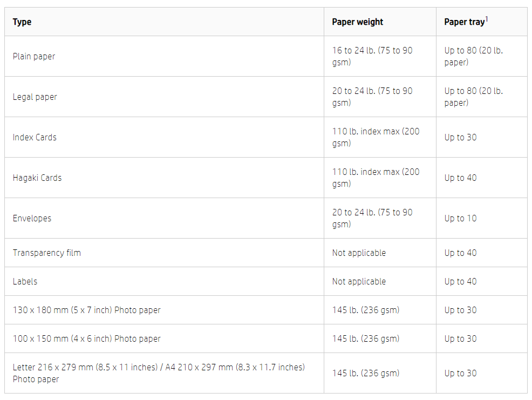Click Up to 10 in the Envelopes row
532x400 pixels.
point(460,218)
